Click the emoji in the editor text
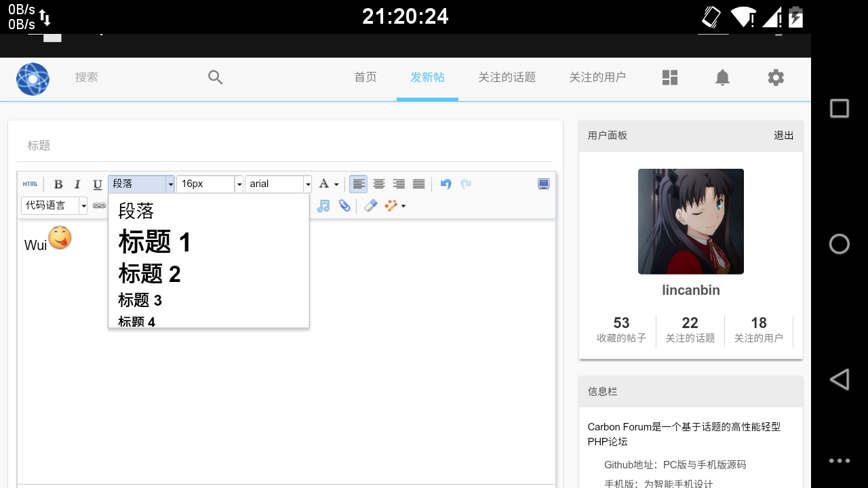Screen dimensions: 868x488 click(x=60, y=237)
